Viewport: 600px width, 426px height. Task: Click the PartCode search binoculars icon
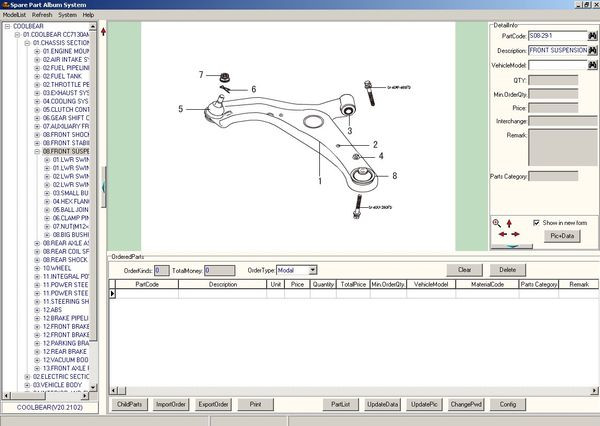[592, 35]
